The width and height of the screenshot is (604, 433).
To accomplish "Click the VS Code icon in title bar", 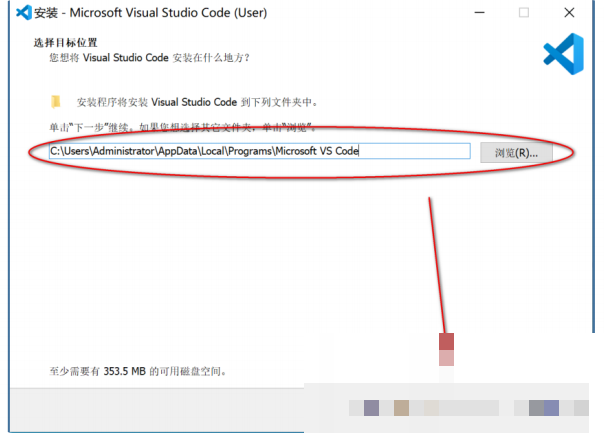I will point(23,13).
